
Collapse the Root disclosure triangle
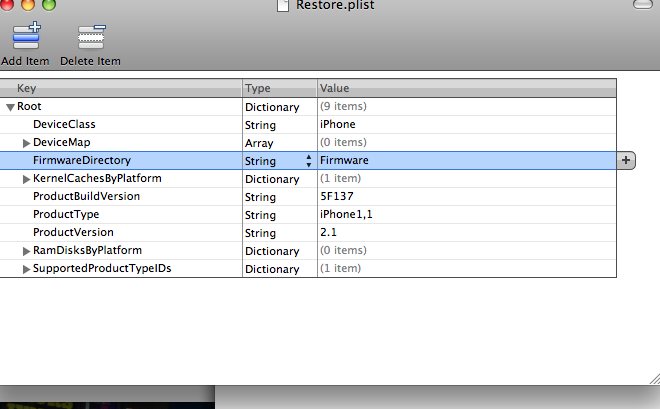[x=11, y=107]
